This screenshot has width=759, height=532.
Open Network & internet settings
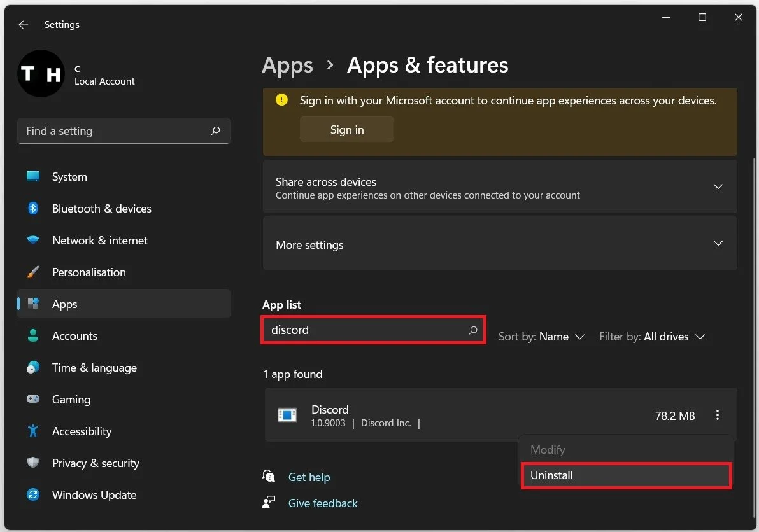click(124, 241)
